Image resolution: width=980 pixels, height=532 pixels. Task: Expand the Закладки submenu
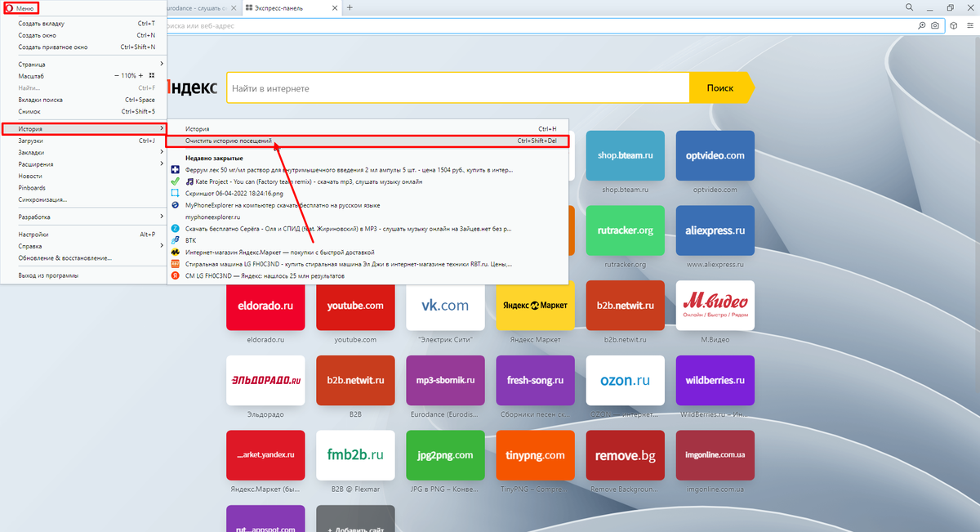[x=83, y=152]
